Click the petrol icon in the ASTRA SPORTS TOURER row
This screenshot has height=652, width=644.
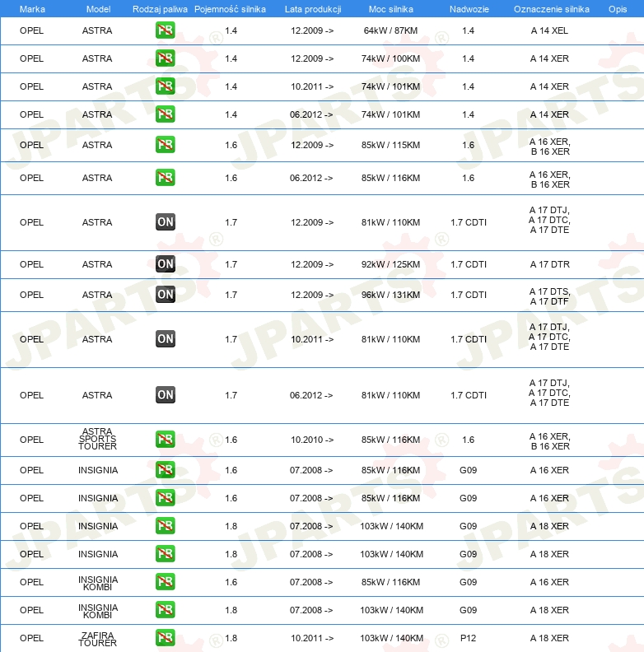click(166, 439)
